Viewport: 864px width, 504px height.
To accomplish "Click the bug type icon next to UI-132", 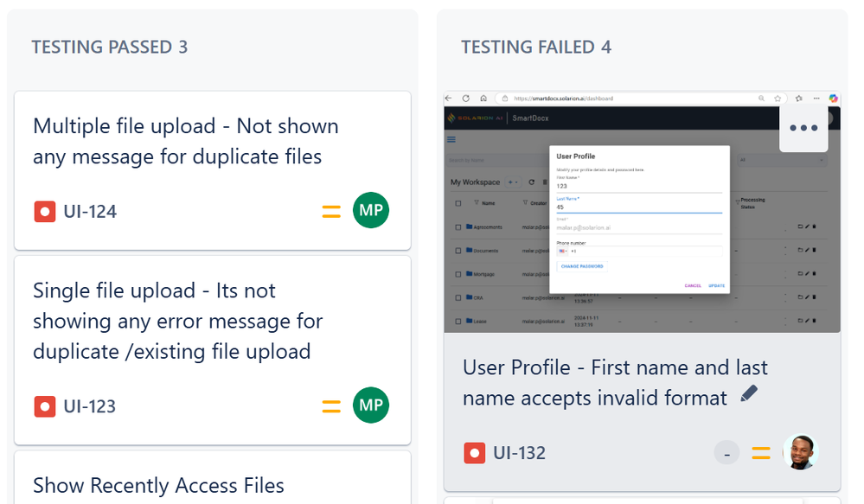I will pos(475,453).
